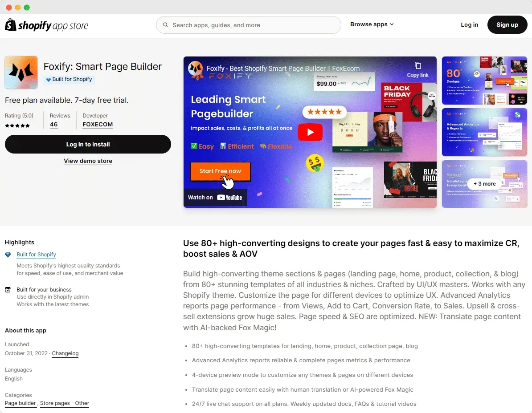The height and width of the screenshot is (413, 532).
Task: Click the Built for Shopify highlight link
Action: tap(36, 255)
